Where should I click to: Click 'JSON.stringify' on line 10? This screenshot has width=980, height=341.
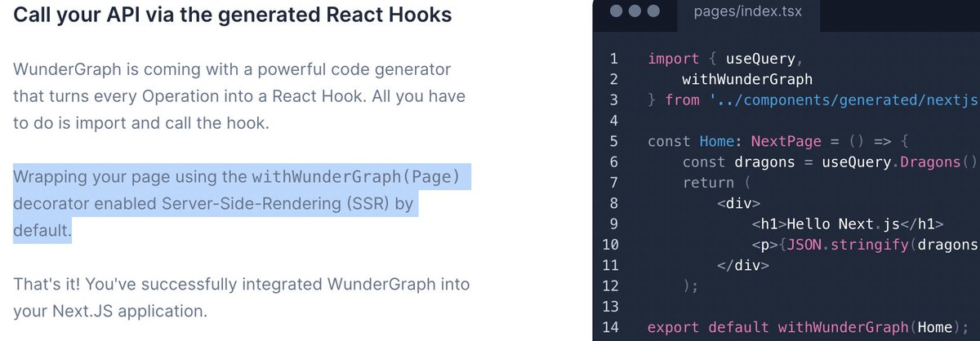pyautogui.click(x=826, y=245)
